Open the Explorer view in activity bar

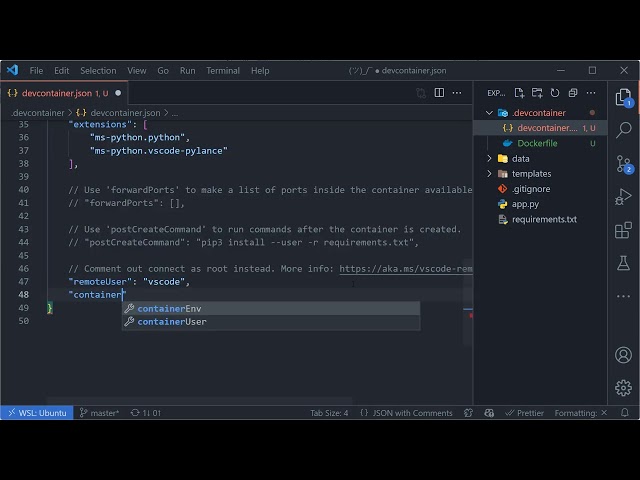click(x=623, y=98)
